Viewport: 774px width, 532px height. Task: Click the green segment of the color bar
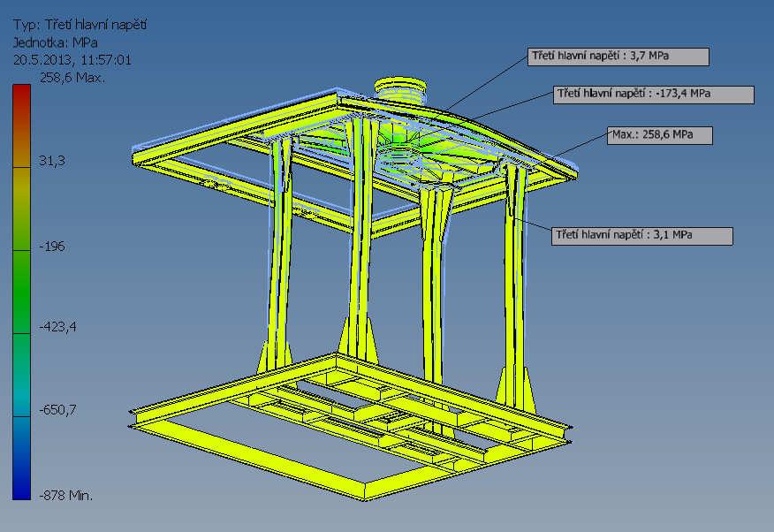[x=22, y=292]
